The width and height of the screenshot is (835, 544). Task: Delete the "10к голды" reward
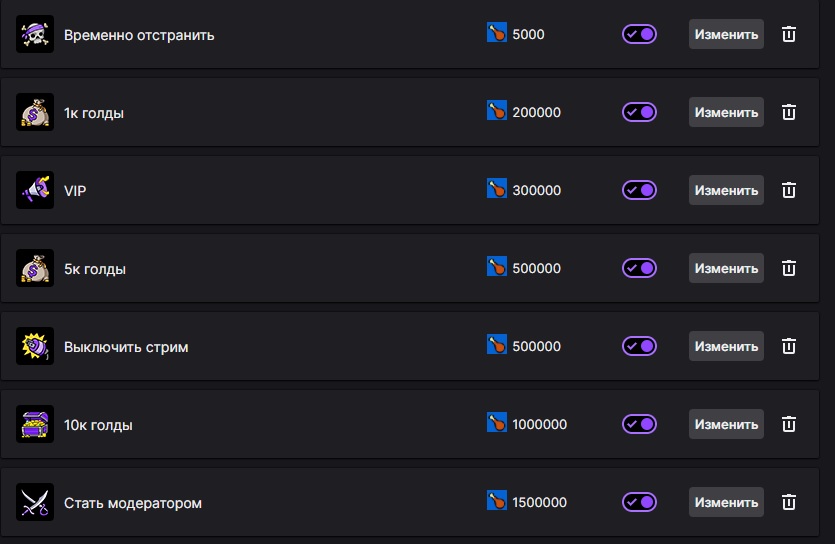[x=789, y=424]
